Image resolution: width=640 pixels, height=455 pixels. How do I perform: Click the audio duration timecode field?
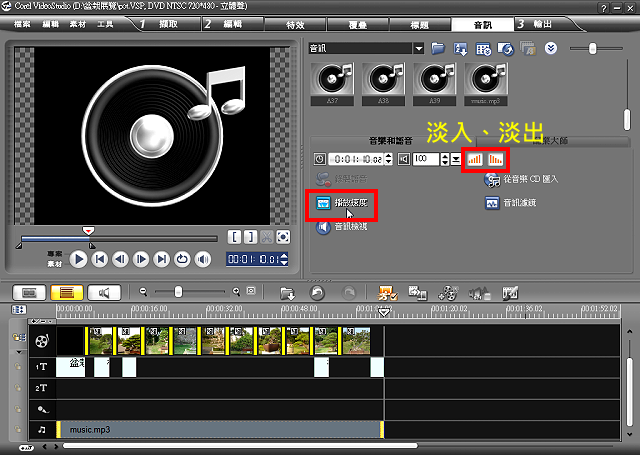(x=356, y=159)
